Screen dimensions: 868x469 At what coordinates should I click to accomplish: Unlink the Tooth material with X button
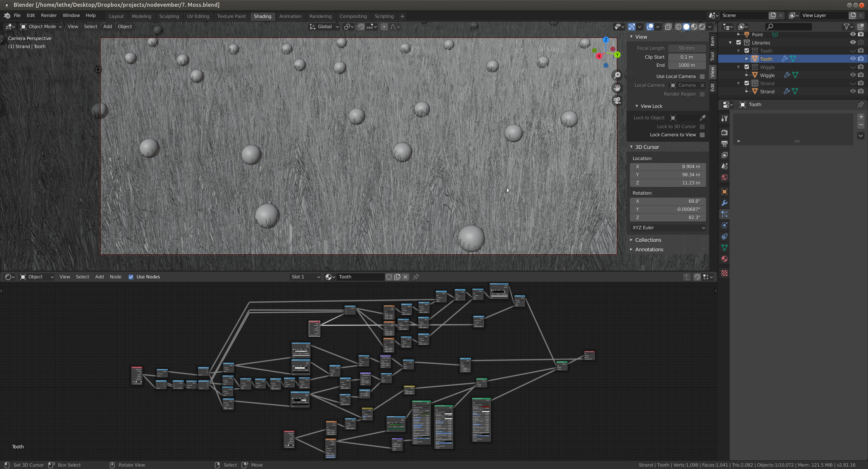pos(405,277)
